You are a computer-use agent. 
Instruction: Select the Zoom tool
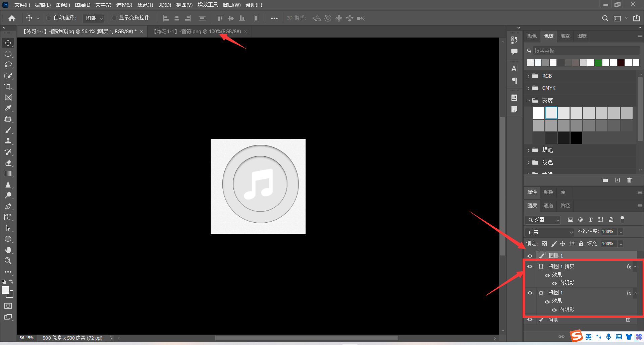(8, 261)
